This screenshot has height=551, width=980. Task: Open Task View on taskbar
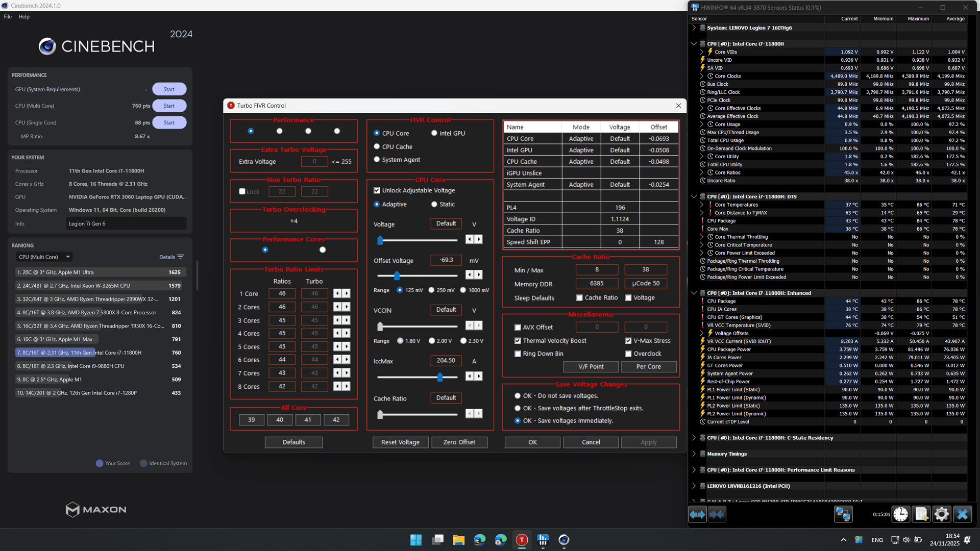coord(437,540)
